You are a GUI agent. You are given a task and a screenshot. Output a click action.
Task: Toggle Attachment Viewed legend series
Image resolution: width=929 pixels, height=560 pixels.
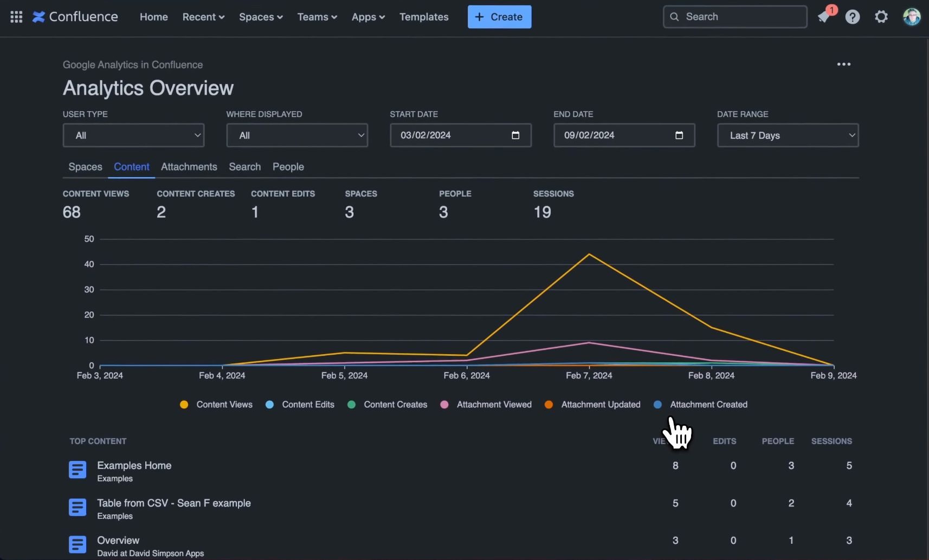click(486, 405)
